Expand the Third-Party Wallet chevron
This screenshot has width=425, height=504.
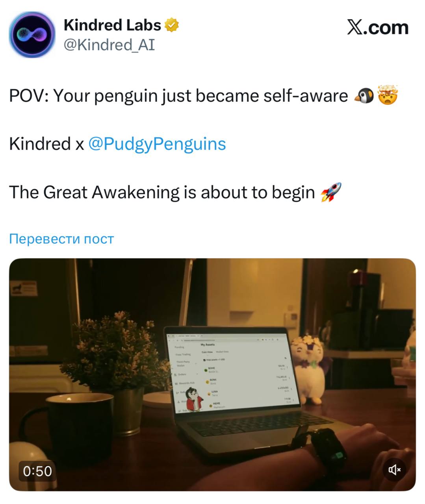(x=196, y=363)
